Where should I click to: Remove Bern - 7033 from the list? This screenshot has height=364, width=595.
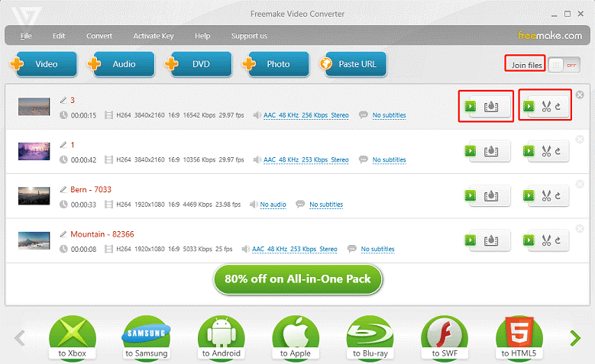point(580,184)
